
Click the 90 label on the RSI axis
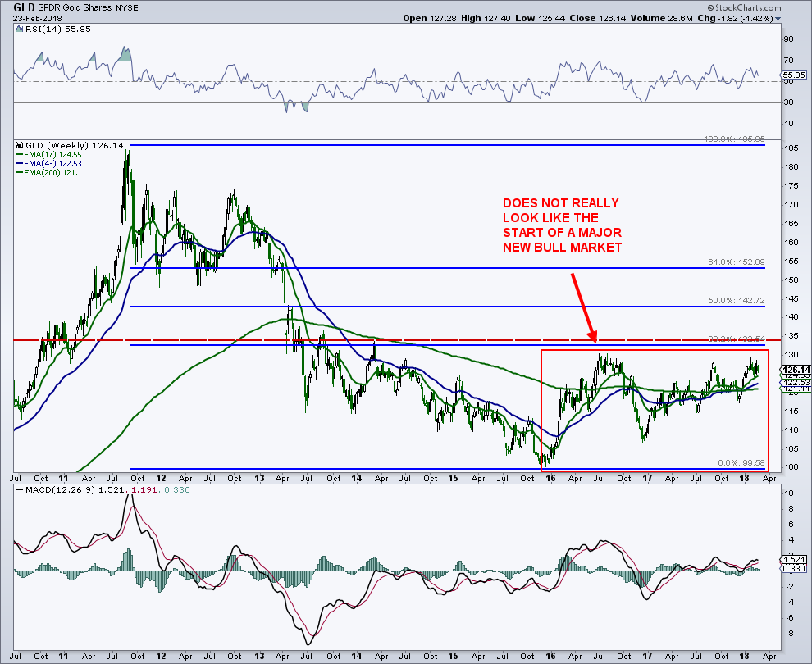click(x=789, y=39)
